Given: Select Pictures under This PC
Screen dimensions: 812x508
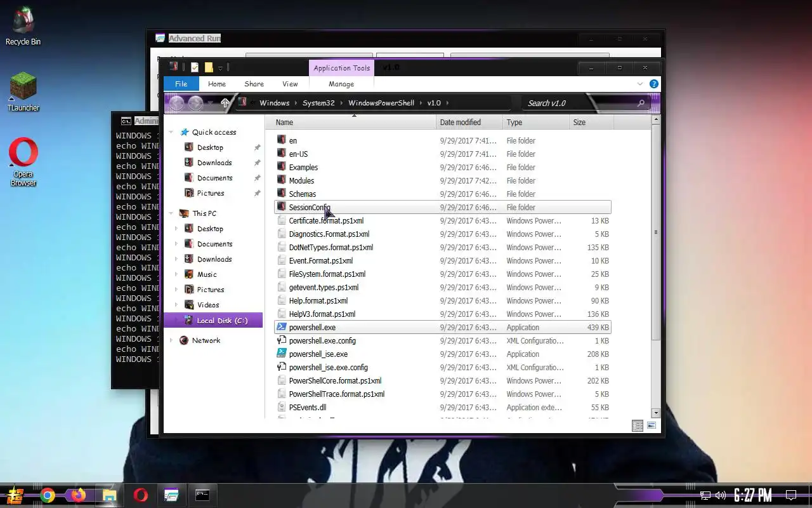Looking at the screenshot, I should point(211,290).
